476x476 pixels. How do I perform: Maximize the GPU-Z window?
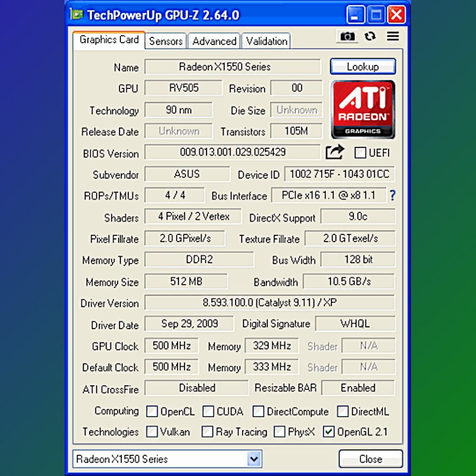(376, 14)
